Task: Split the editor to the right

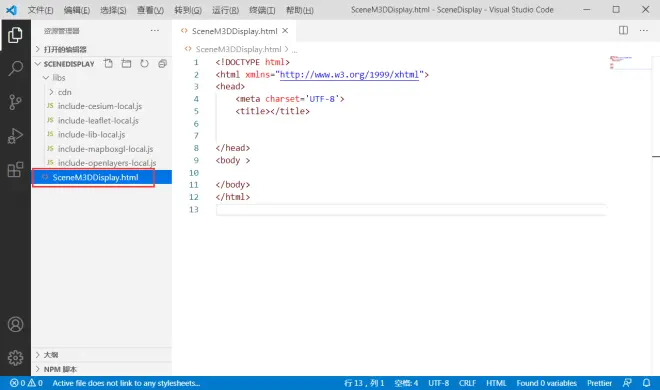Action: [x=623, y=30]
